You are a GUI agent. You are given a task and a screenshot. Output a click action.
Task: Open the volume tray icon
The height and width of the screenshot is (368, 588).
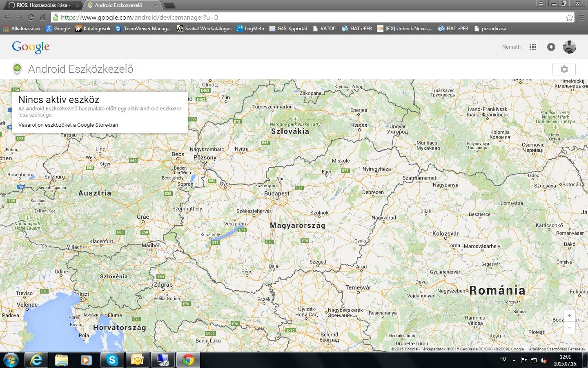pyautogui.click(x=543, y=360)
